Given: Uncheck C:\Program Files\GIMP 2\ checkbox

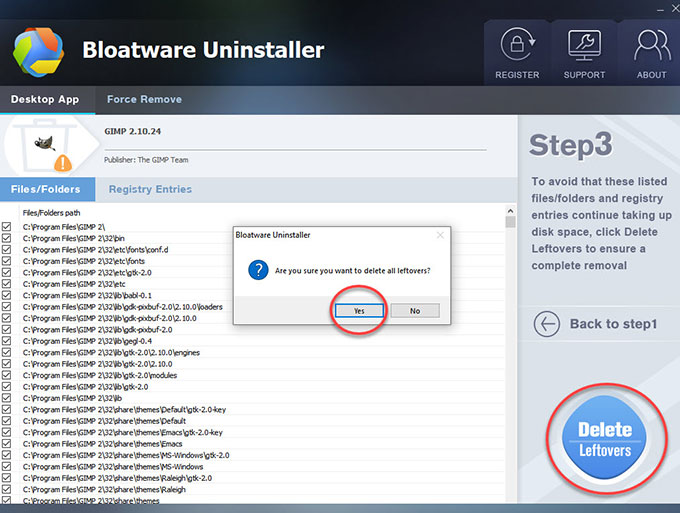Looking at the screenshot, I should pyautogui.click(x=7, y=227).
